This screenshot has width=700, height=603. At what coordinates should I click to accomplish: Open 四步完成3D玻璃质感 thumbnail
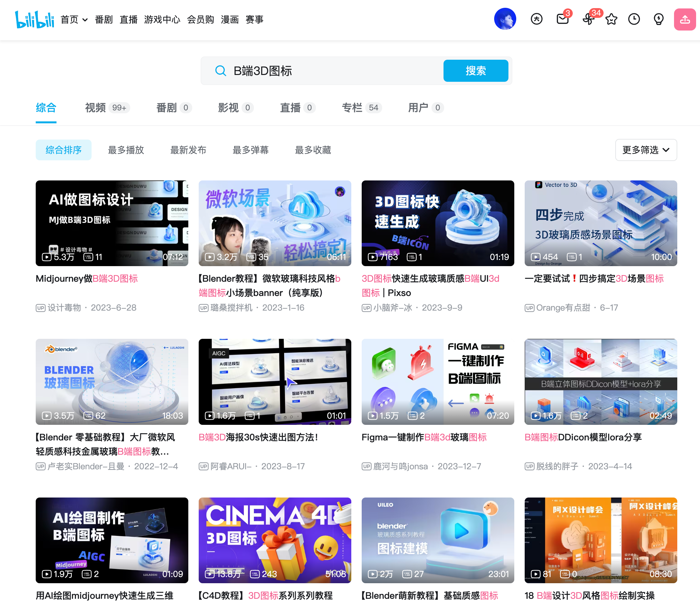601,223
